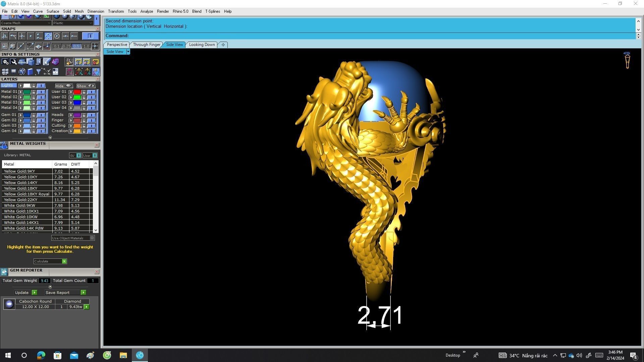Switch to the Through Finger tab
The height and width of the screenshot is (362, 644).
147,45
